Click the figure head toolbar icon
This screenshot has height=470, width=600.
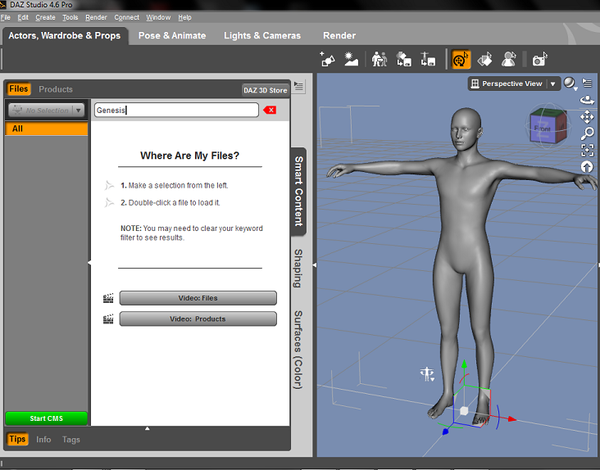click(x=509, y=59)
